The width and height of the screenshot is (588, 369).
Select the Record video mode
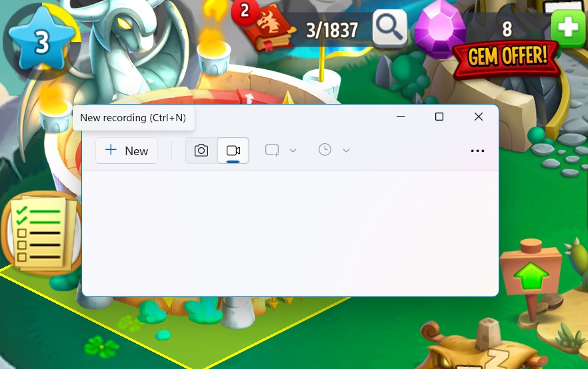pos(233,151)
